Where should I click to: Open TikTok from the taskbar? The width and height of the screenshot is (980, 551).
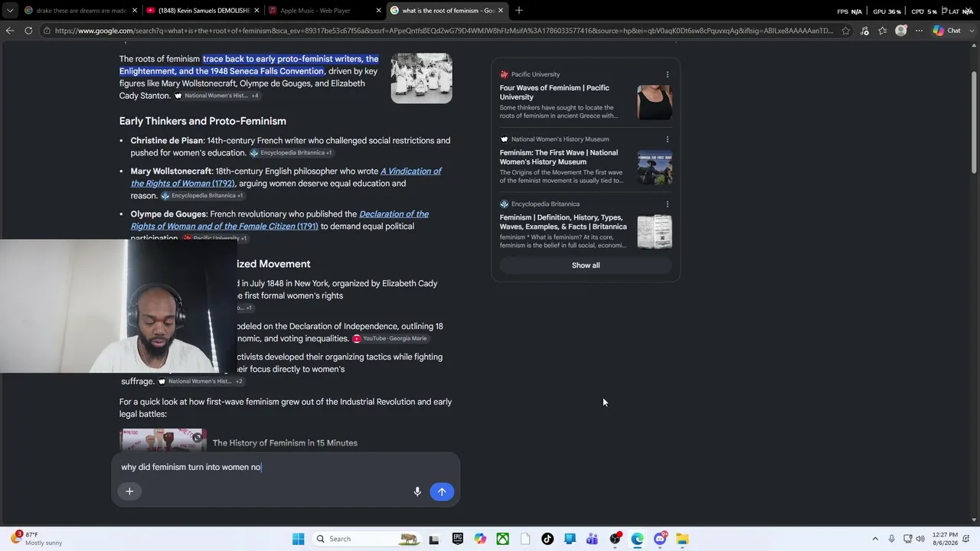point(547,539)
